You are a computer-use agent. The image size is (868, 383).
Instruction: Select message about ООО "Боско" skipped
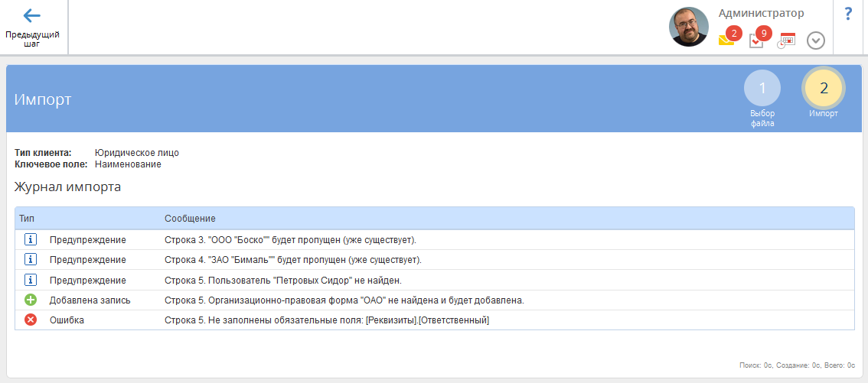[x=290, y=240]
